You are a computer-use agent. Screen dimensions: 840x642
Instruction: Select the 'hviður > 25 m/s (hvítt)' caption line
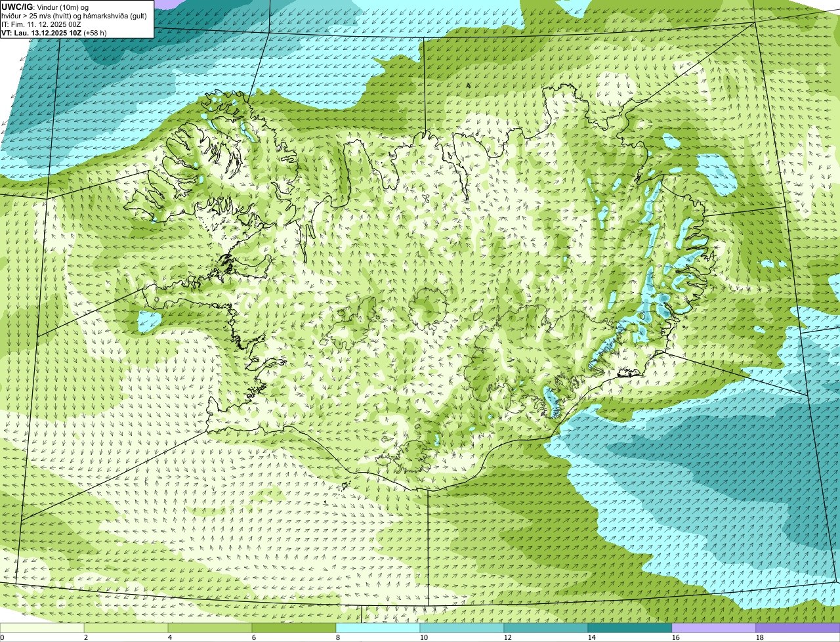(x=73, y=16)
